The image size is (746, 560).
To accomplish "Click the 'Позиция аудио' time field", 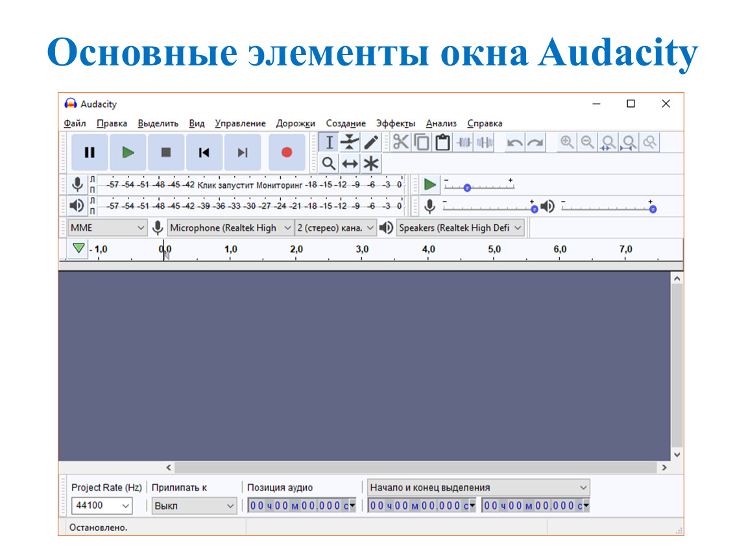I will [x=302, y=506].
